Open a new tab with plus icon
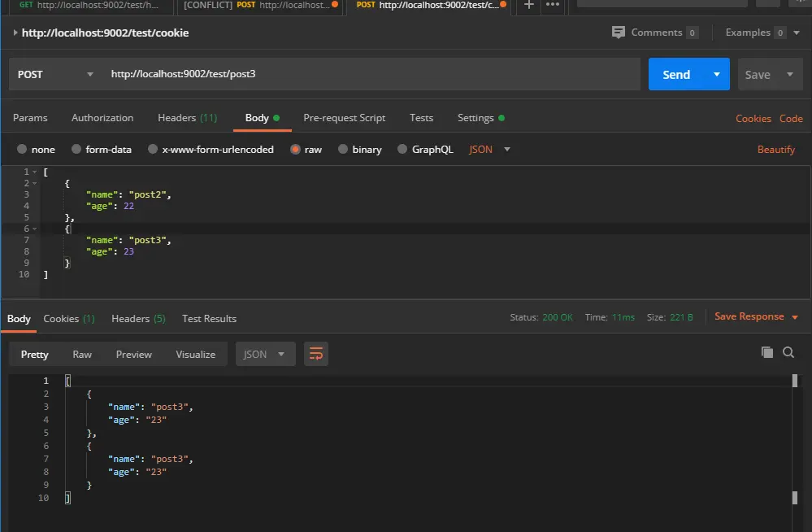This screenshot has width=812, height=532. tap(528, 5)
